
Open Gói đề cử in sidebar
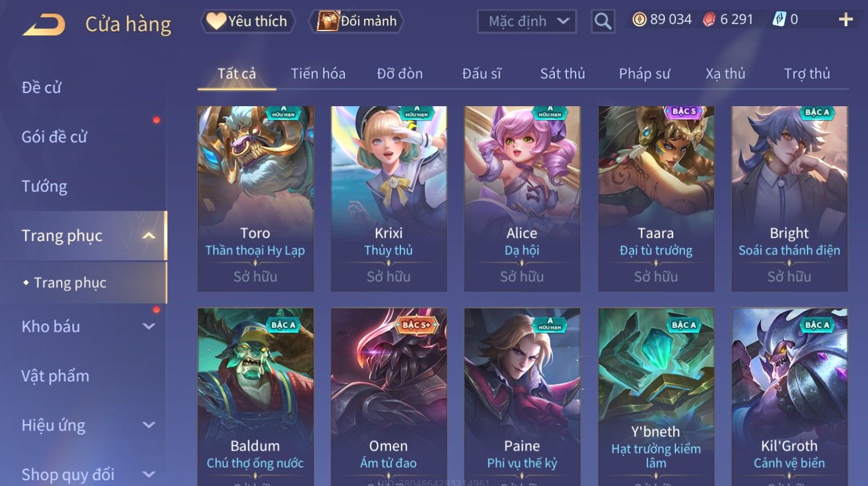click(54, 137)
